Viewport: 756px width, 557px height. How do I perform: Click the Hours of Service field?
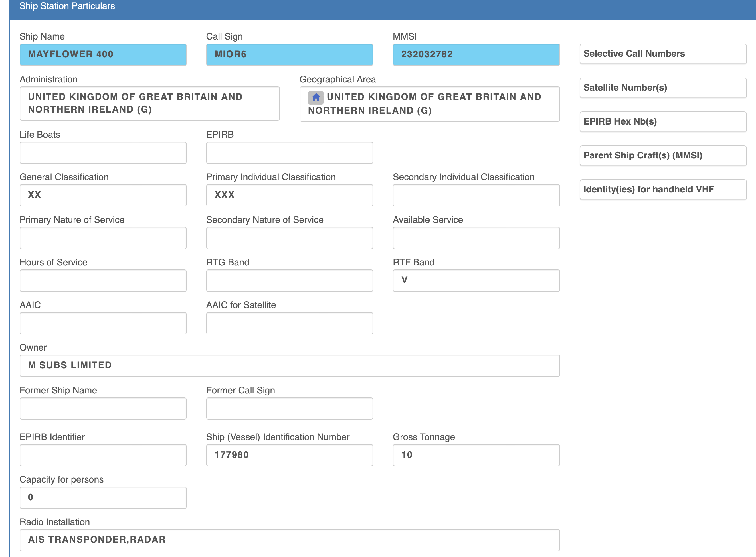coord(103,280)
